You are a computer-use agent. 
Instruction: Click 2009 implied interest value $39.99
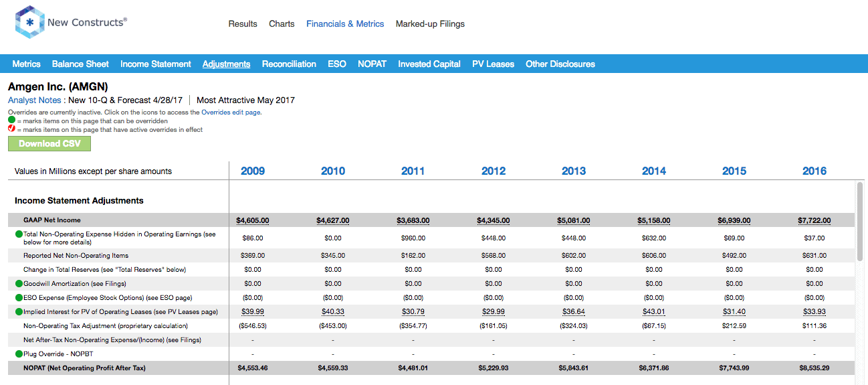[x=253, y=311]
